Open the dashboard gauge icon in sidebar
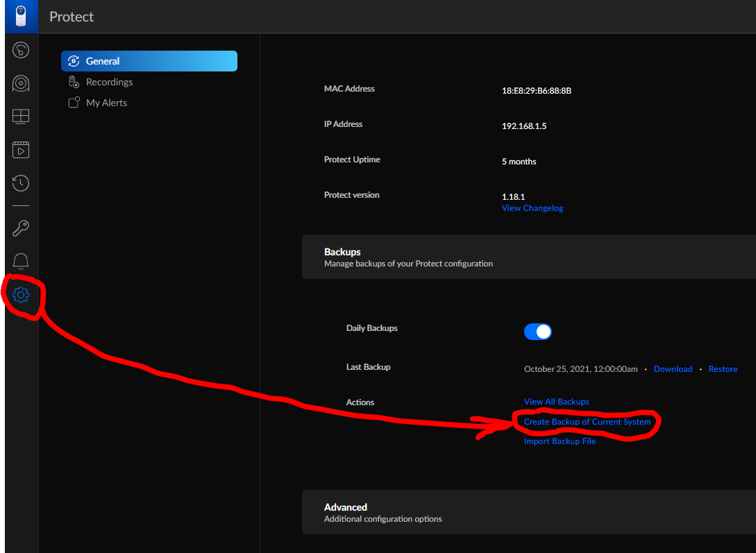Screen dimensions: 756x553 21,50
